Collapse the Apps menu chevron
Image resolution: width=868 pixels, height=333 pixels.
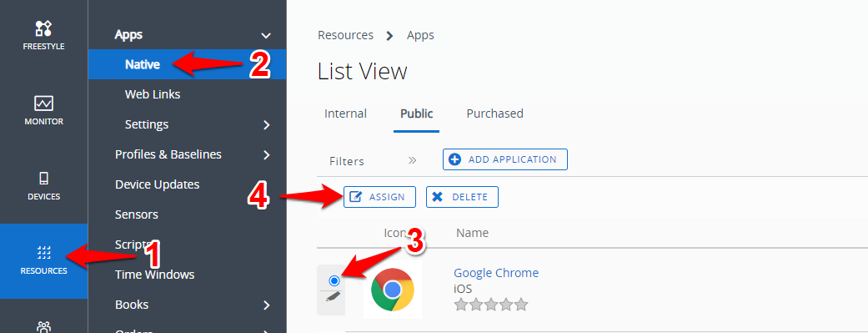tap(266, 35)
